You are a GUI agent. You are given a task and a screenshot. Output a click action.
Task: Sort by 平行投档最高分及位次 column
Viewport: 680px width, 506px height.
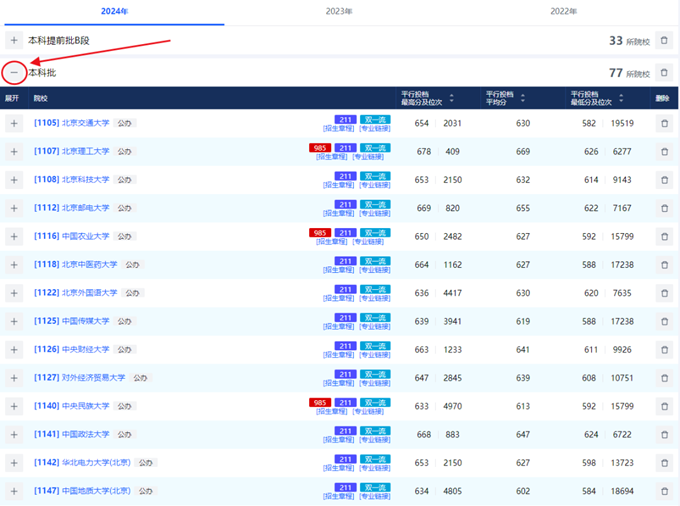[x=451, y=98]
